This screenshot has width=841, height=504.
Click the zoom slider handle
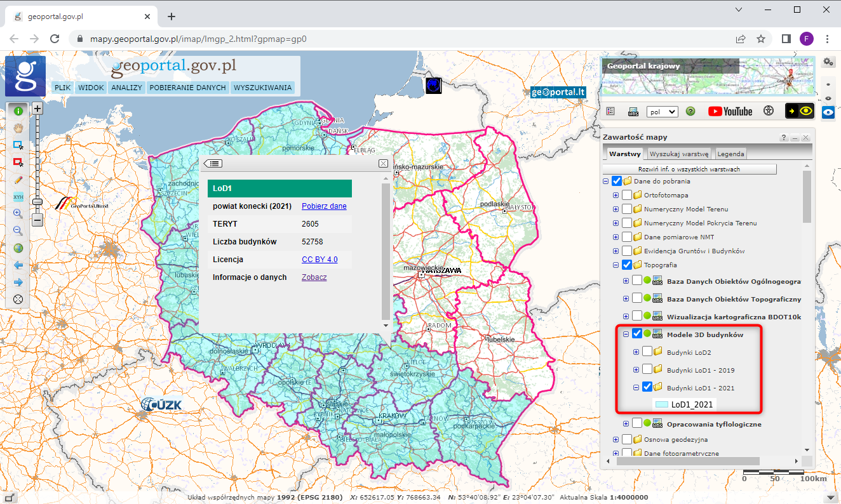pyautogui.click(x=37, y=201)
